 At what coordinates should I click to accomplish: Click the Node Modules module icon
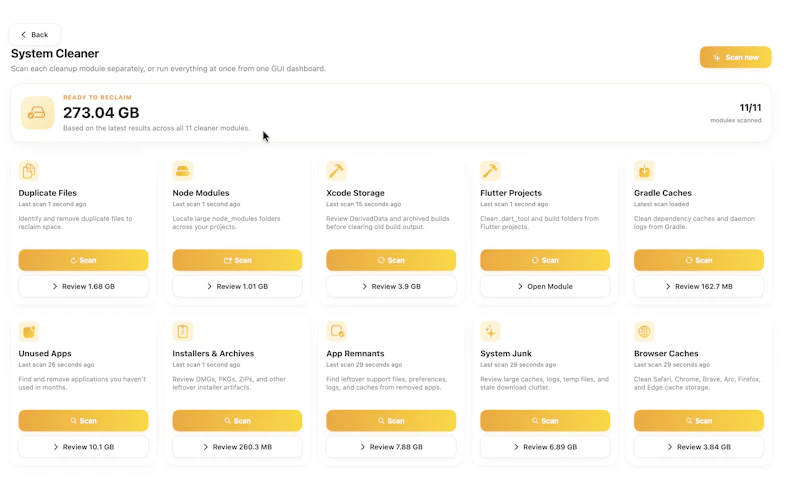[183, 171]
